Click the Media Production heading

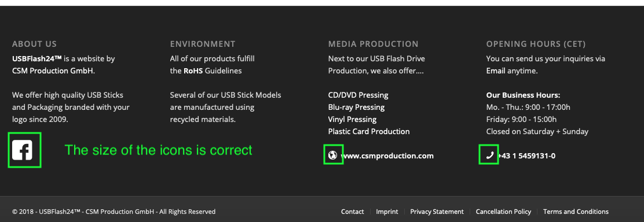point(374,44)
